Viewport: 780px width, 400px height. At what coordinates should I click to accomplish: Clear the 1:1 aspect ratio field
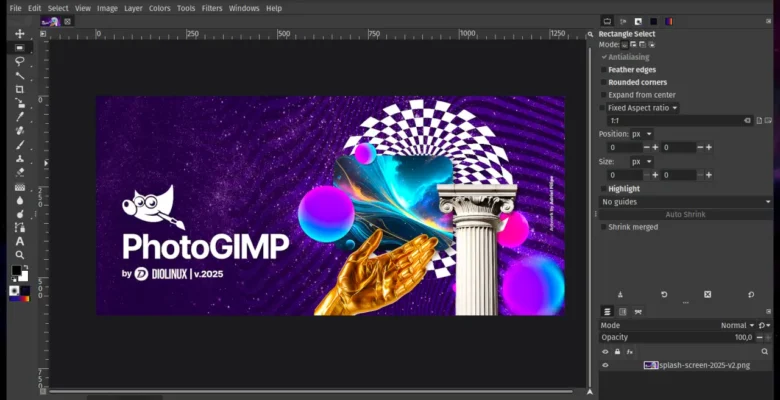click(747, 120)
